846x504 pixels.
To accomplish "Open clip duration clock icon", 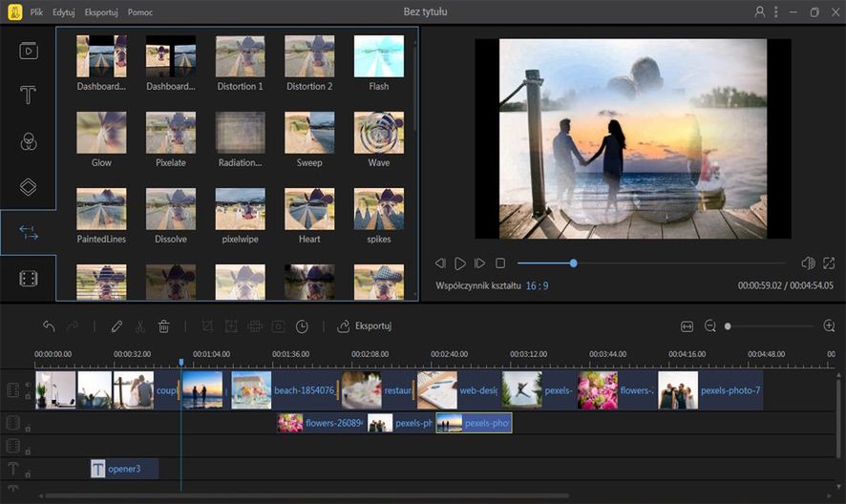I will click(x=302, y=325).
